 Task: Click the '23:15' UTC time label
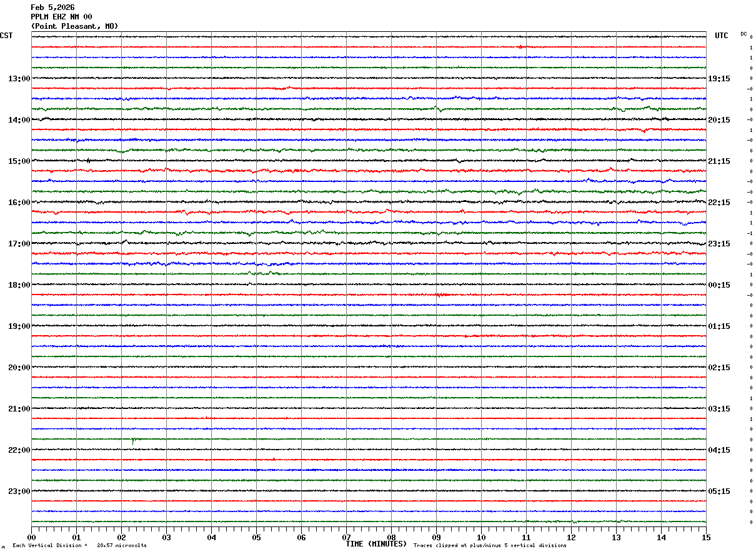[719, 244]
